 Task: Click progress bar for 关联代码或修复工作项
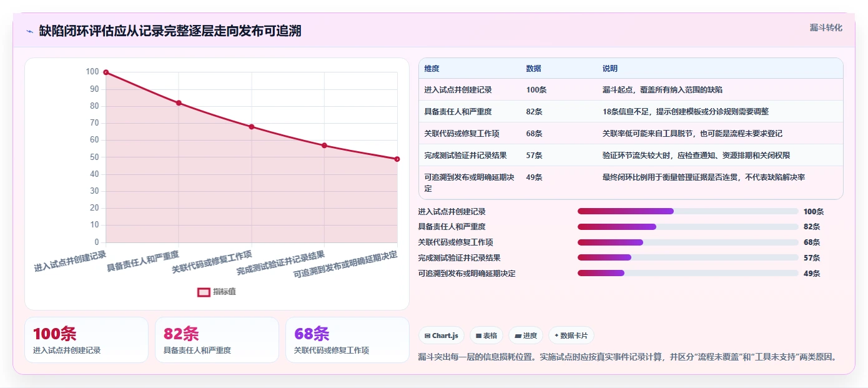coord(688,242)
